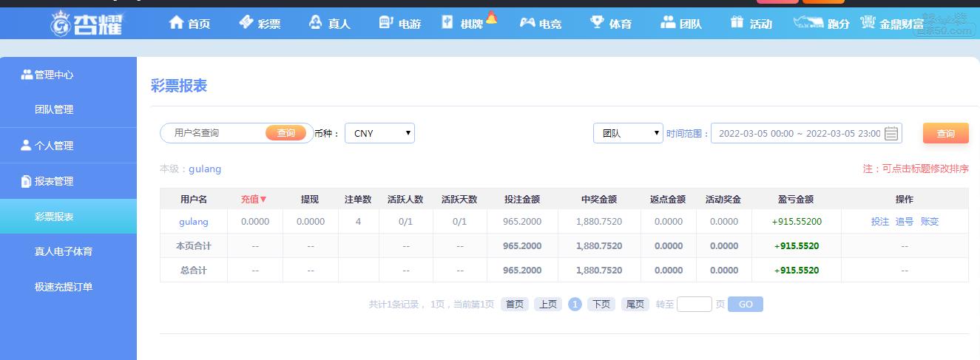
Task: Go to 首页 in top navigation
Action: [198, 24]
